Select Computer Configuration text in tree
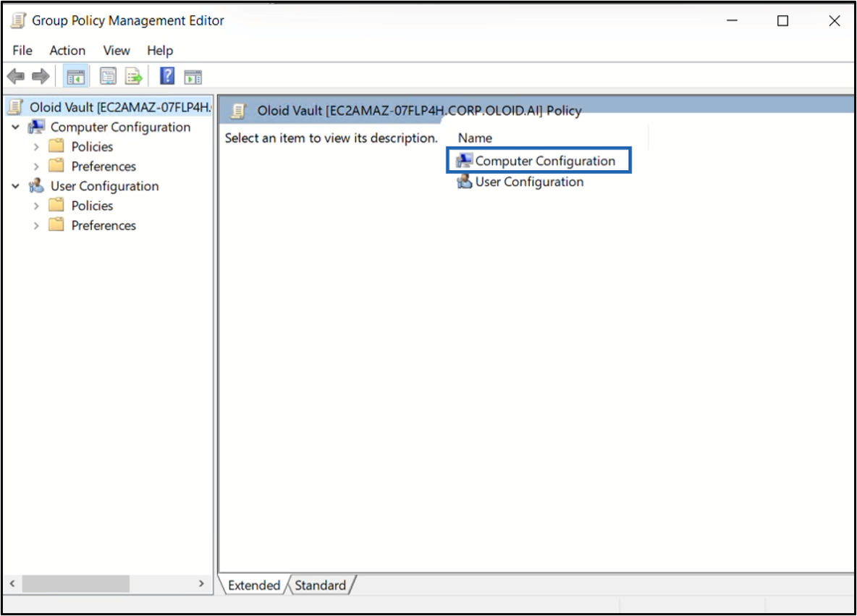Screen dimensions: 857x616 [x=121, y=127]
